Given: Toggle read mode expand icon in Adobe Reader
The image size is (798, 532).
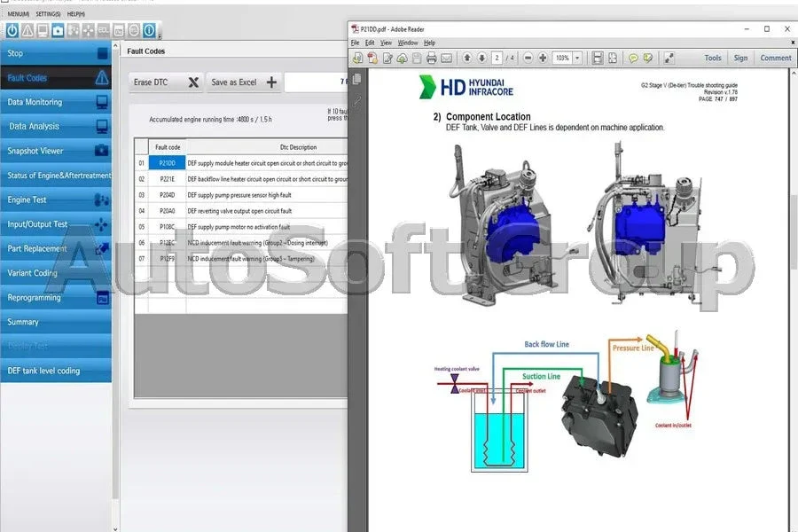Looking at the screenshot, I should pyautogui.click(x=669, y=58).
